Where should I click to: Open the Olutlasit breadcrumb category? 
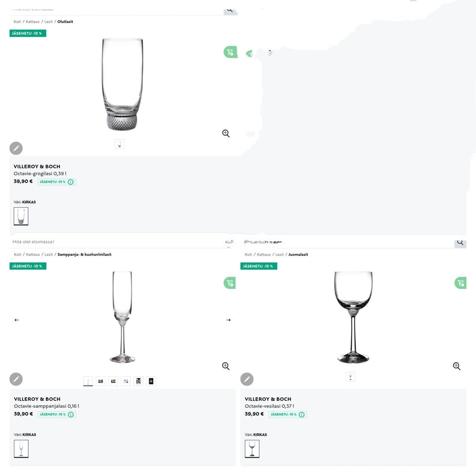65,22
